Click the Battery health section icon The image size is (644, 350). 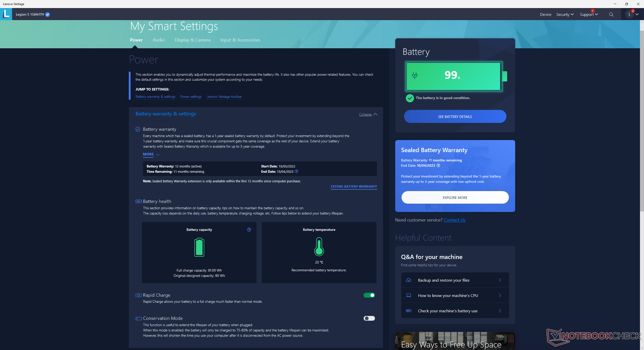[x=139, y=201]
